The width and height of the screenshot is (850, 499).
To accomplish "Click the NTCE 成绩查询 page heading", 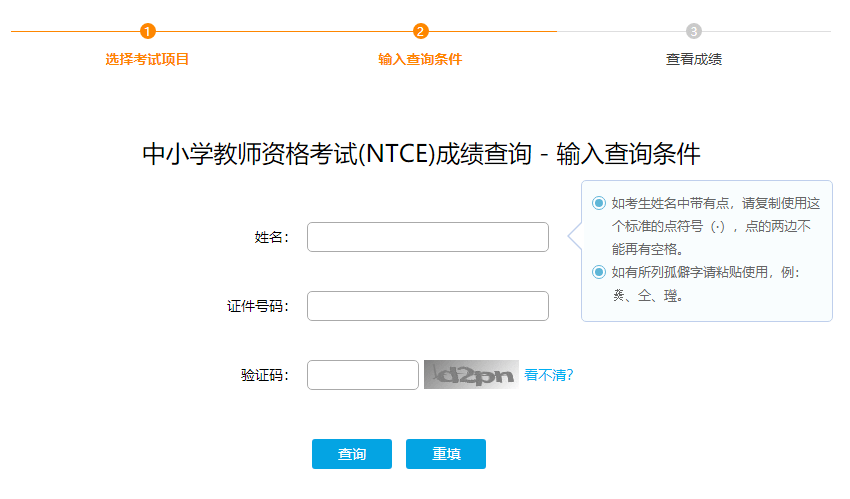I will 421,154.
